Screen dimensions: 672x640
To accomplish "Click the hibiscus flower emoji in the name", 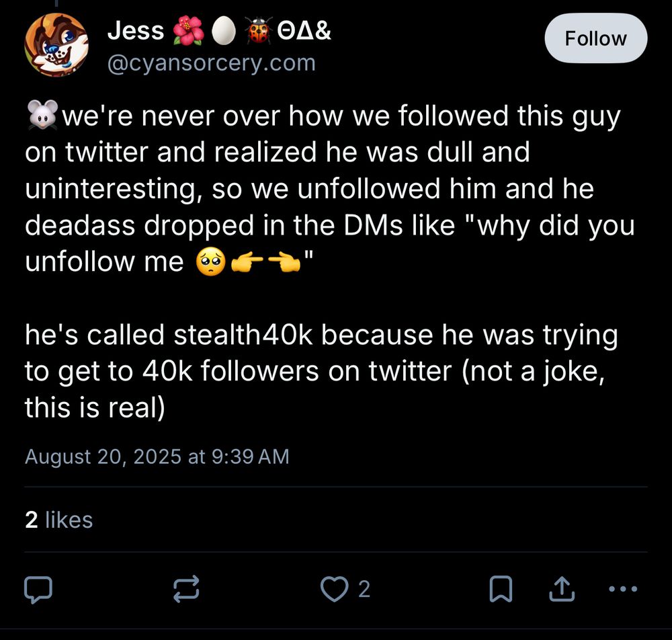I will [x=187, y=31].
